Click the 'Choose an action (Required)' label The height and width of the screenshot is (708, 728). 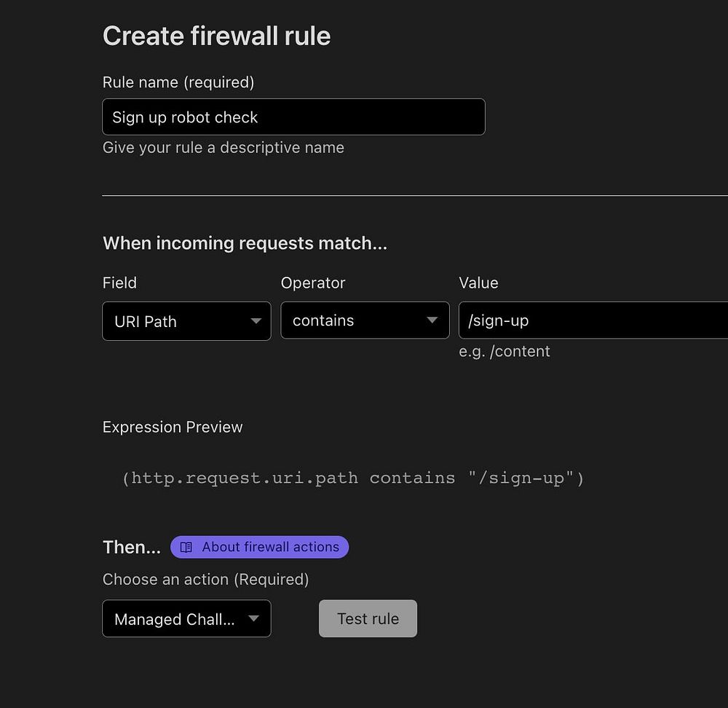point(205,579)
